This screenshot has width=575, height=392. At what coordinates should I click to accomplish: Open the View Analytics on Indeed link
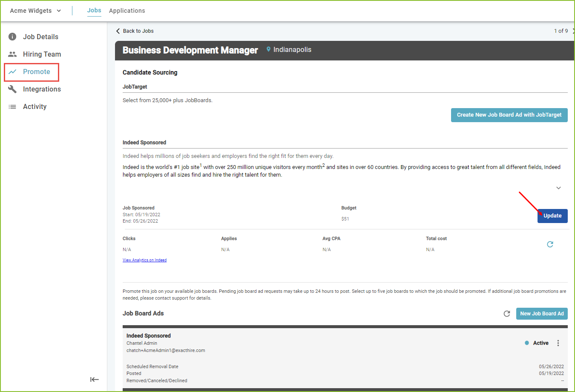pyautogui.click(x=144, y=260)
